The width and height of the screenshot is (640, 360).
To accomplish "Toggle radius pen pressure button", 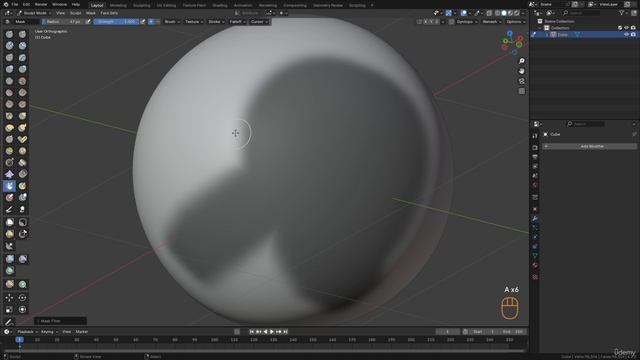I will pyautogui.click(x=88, y=22).
